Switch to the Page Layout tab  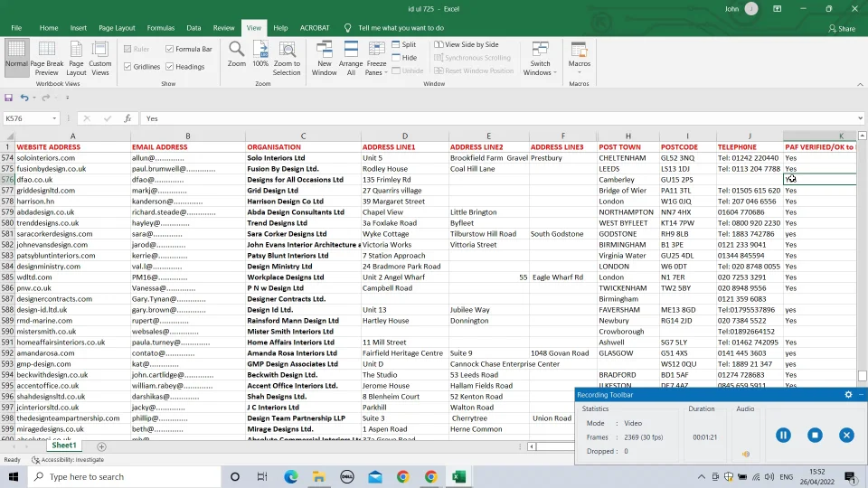(x=117, y=28)
